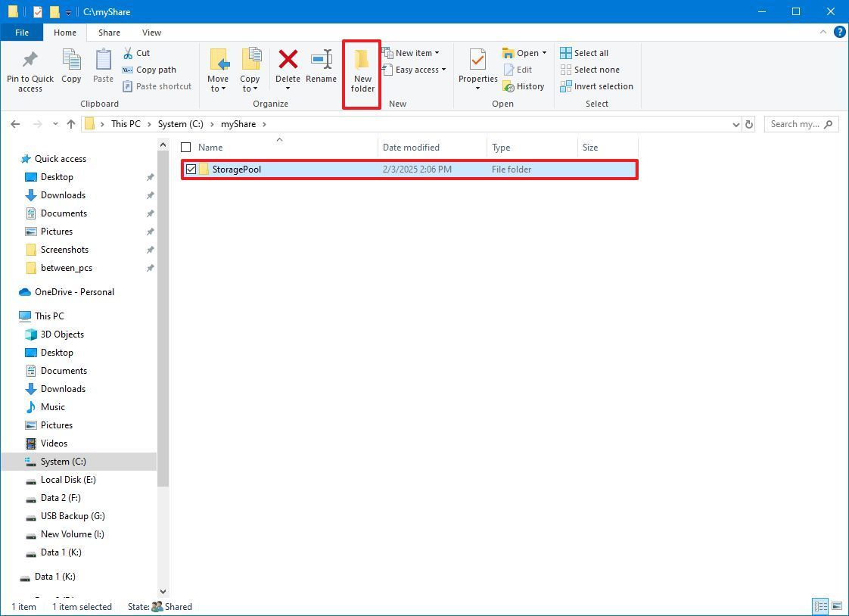Delete the selected StoragePool folder
Screen dimensions: 849x616
click(x=288, y=67)
